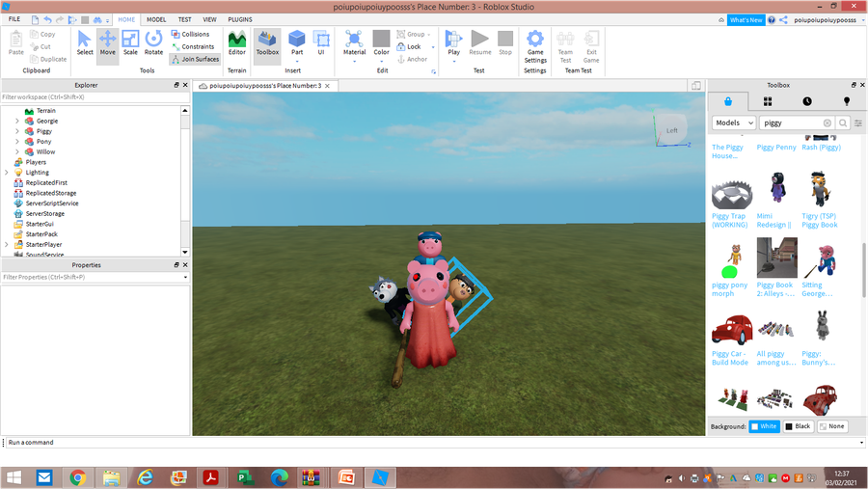This screenshot has height=489, width=868.
Task: Set Toolbox background to White
Action: point(764,426)
